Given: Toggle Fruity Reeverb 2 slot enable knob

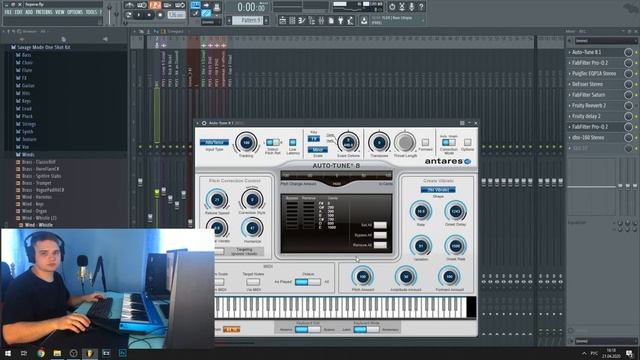Looking at the screenshot, I should (x=628, y=105).
